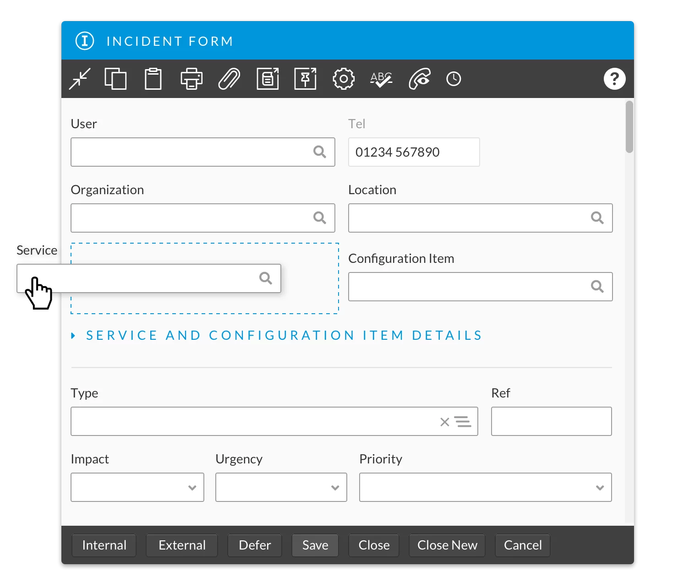Clear the Type field with the X icon
Screen dimensions: 700x588
click(x=443, y=421)
